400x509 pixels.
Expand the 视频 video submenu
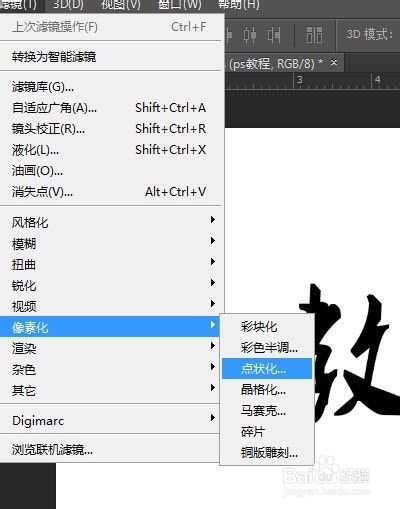click(x=110, y=306)
